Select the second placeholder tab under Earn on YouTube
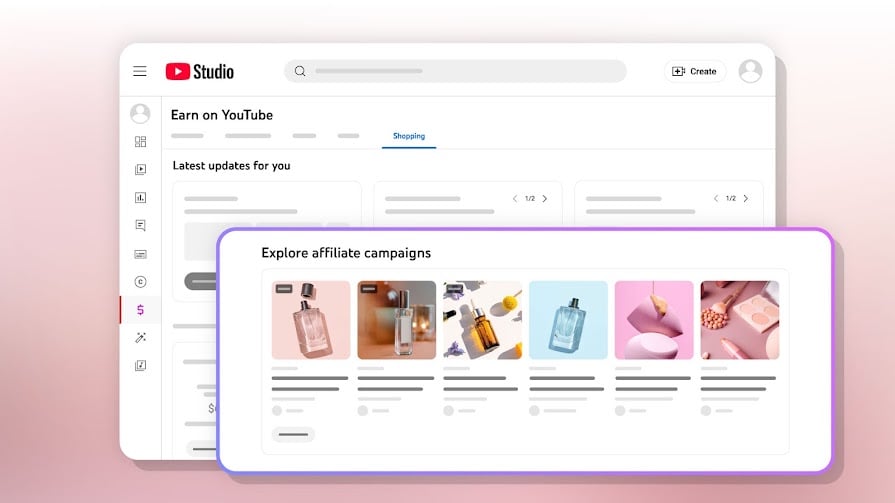Screen dimensions: 895x503 (248, 136)
